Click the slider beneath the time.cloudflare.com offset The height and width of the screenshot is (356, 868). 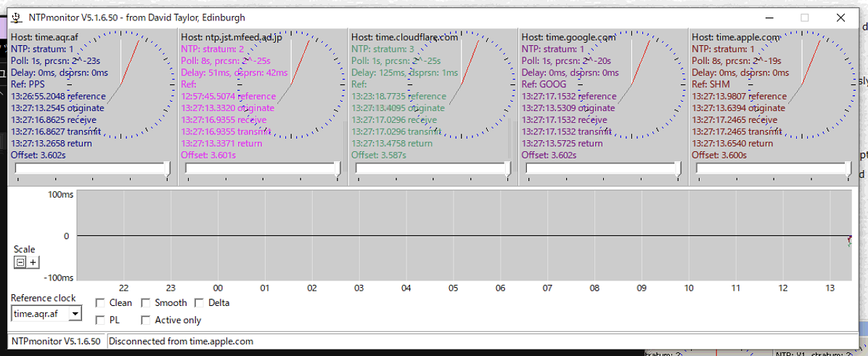[x=433, y=169]
